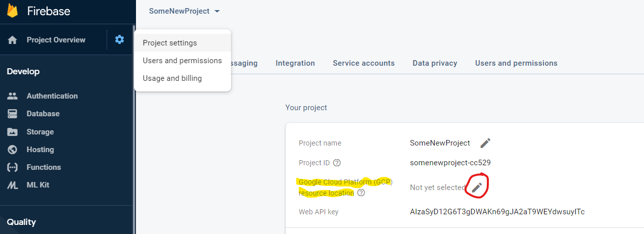The image size is (644, 234).
Task: Open Functions in sidebar
Action: 44,167
